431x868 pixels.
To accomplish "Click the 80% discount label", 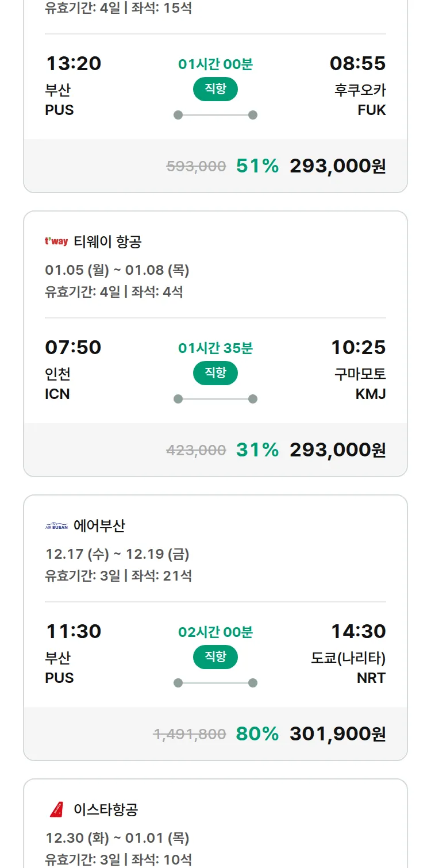I will 257,734.
